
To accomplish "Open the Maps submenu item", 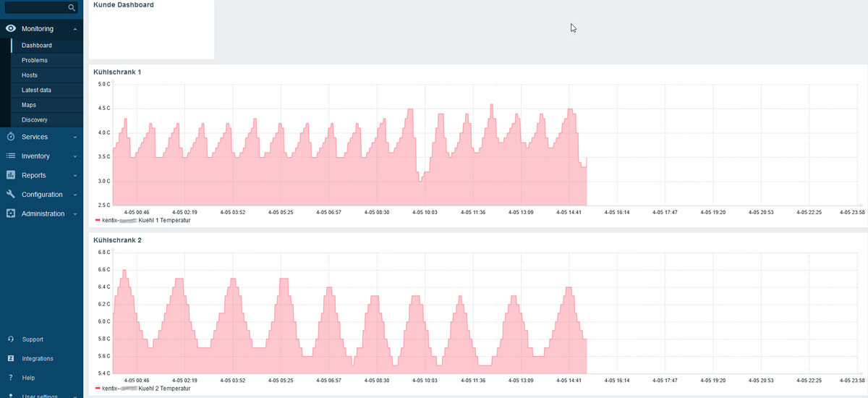I will pos(29,105).
